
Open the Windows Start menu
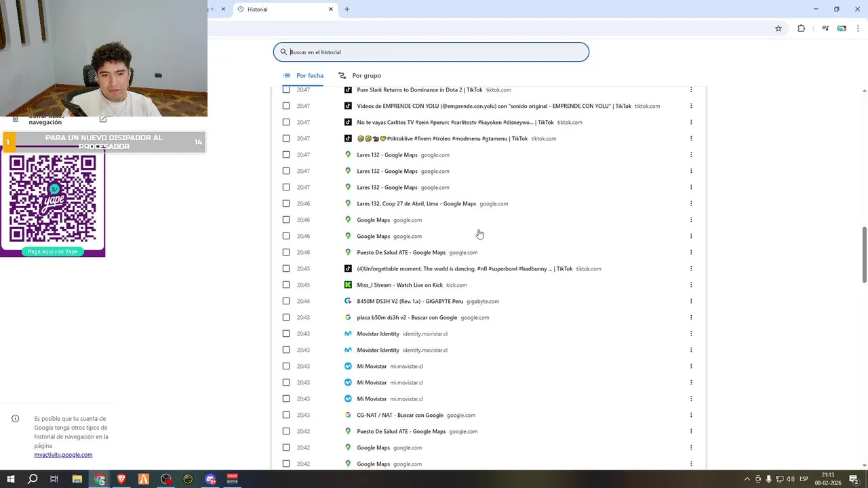[x=11, y=479]
